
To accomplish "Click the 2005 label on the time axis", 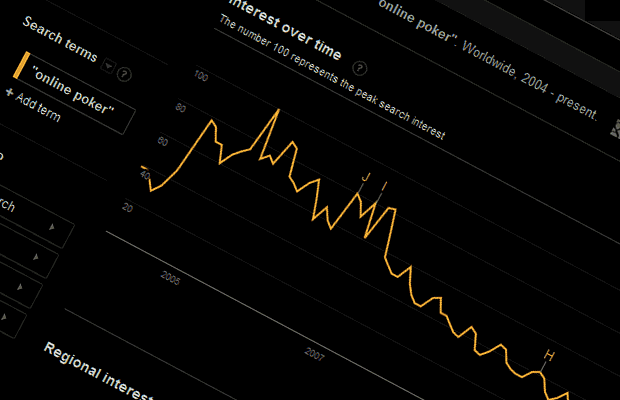I will (x=170, y=278).
